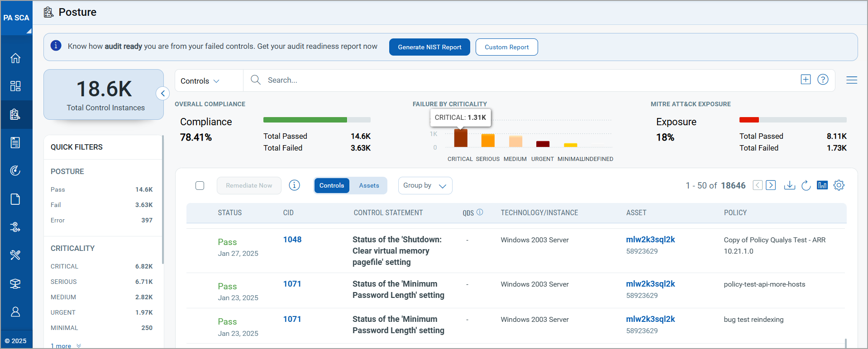Open the tools wrench icon in sidebar
This screenshot has height=349, width=868.
[15, 255]
